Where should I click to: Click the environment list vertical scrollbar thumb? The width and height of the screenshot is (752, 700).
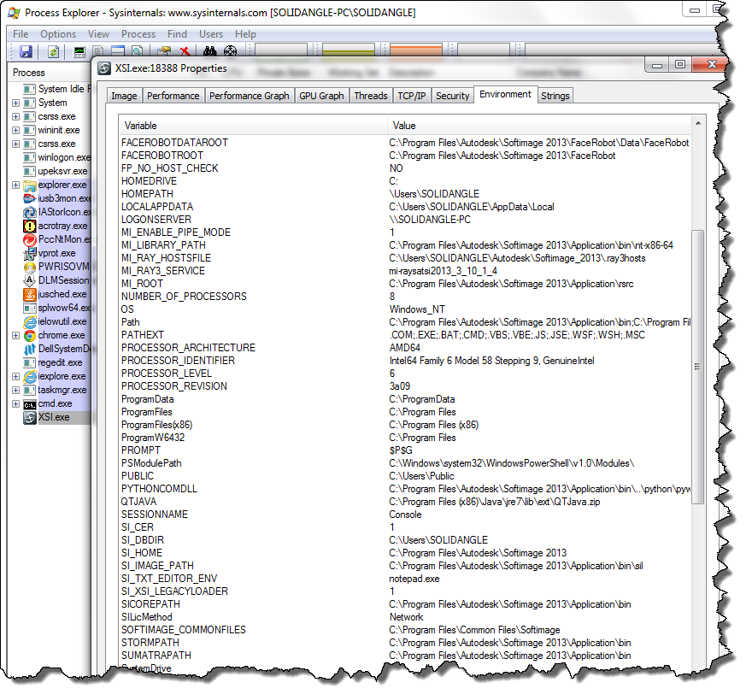[698, 366]
